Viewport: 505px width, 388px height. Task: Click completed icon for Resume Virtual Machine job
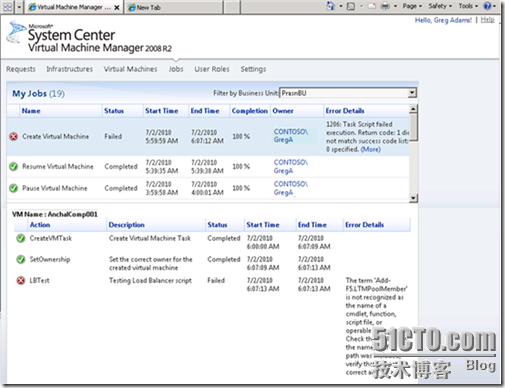(13, 166)
